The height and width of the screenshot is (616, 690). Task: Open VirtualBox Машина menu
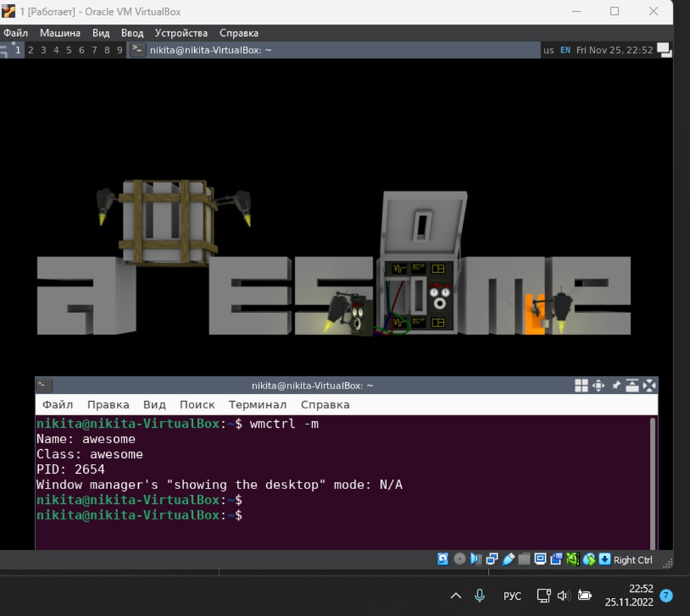pyautogui.click(x=60, y=33)
